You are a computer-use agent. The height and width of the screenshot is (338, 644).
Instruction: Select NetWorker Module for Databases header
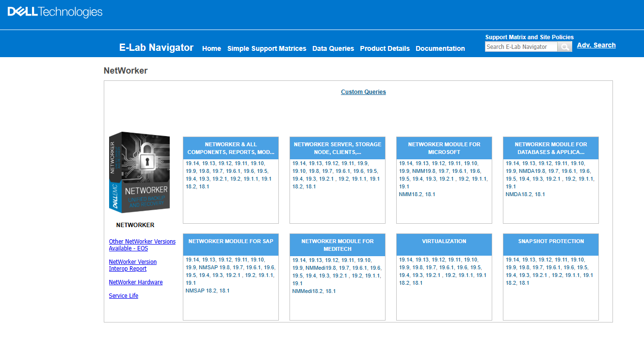click(x=551, y=148)
